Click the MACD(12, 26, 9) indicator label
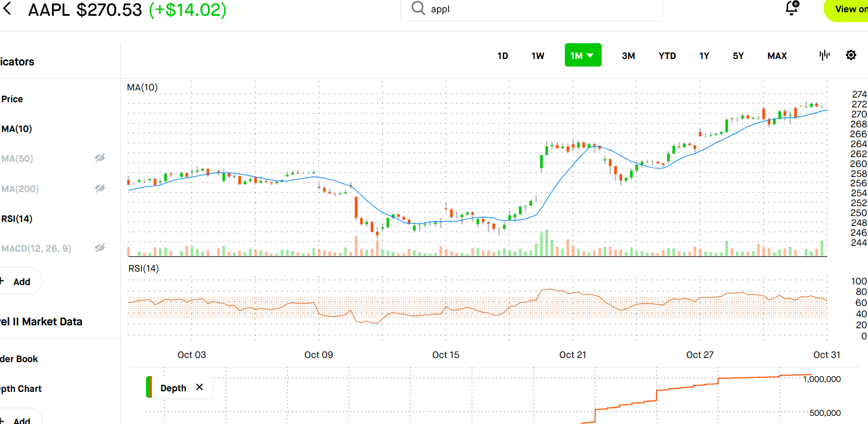868x424 pixels. coord(36,248)
